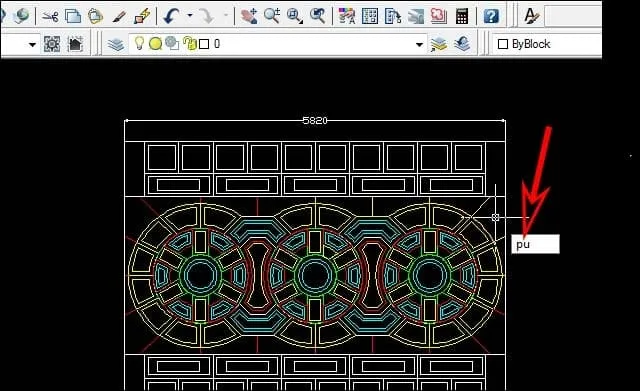This screenshot has width=640, height=391.
Task: Open the ByBlock color control dropdown
Action: click(x=546, y=44)
